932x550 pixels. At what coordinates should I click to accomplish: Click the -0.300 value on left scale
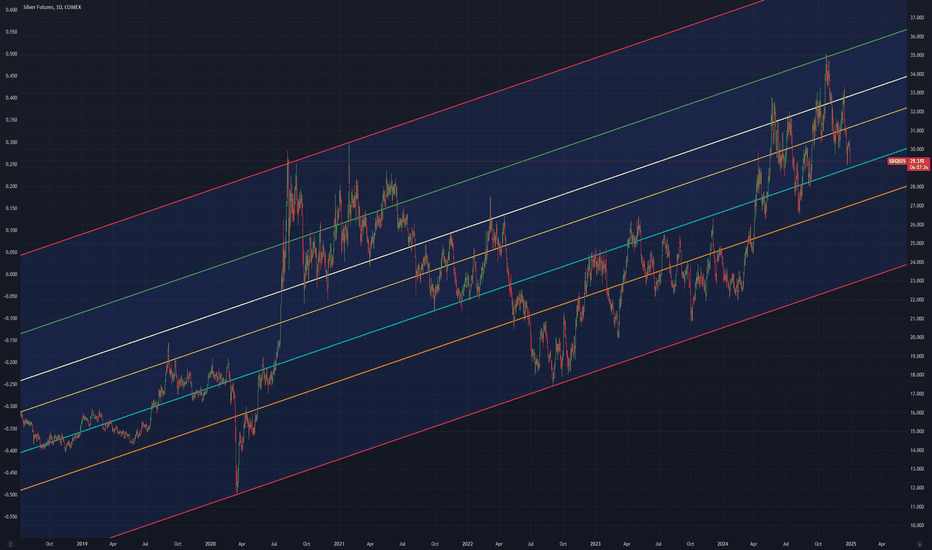pos(10,407)
